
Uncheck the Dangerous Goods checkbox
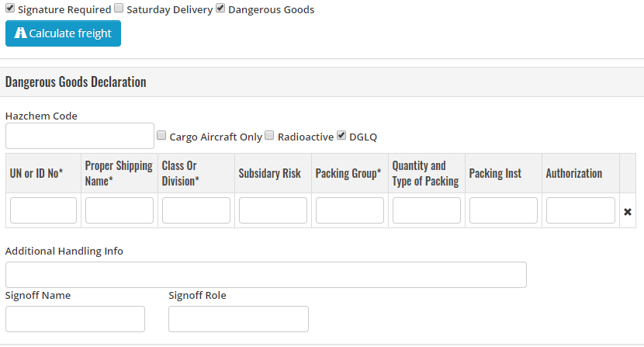[220, 8]
